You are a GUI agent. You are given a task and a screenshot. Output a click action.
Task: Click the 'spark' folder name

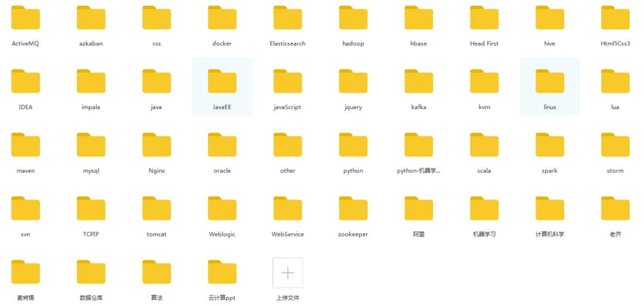[550, 171]
